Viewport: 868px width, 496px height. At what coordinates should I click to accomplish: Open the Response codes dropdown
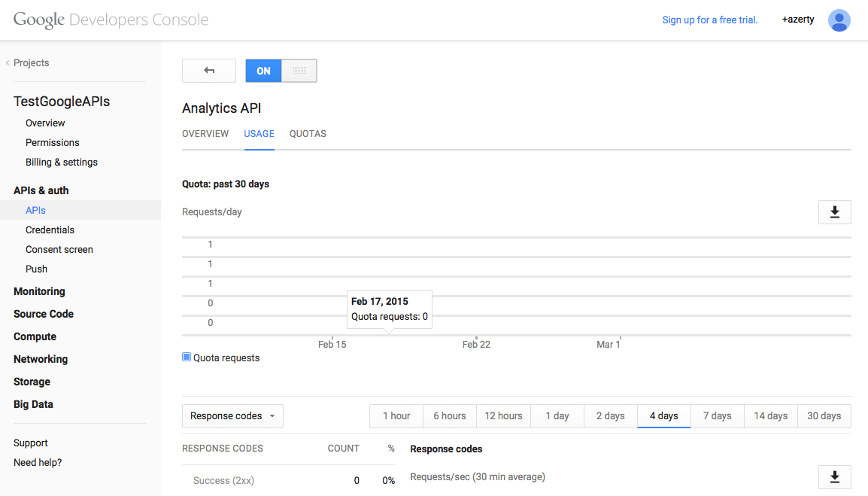232,416
